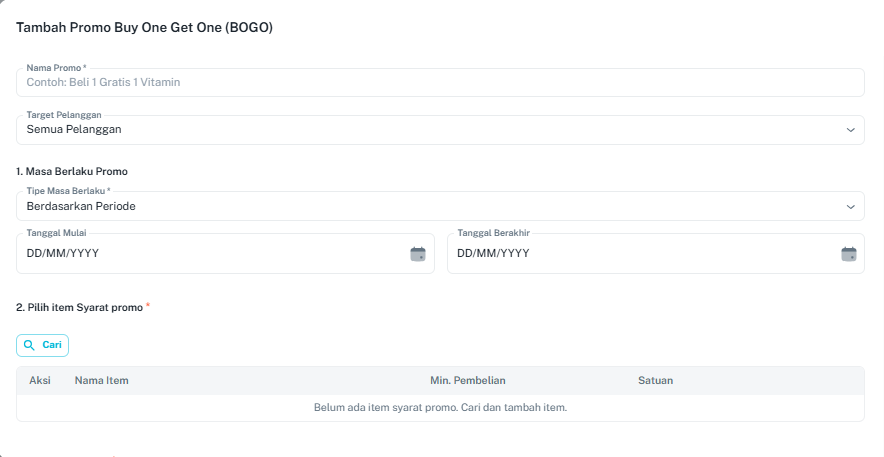Screen dimensions: 884x457
Task: Click the Cari button to search items
Action: pos(43,345)
